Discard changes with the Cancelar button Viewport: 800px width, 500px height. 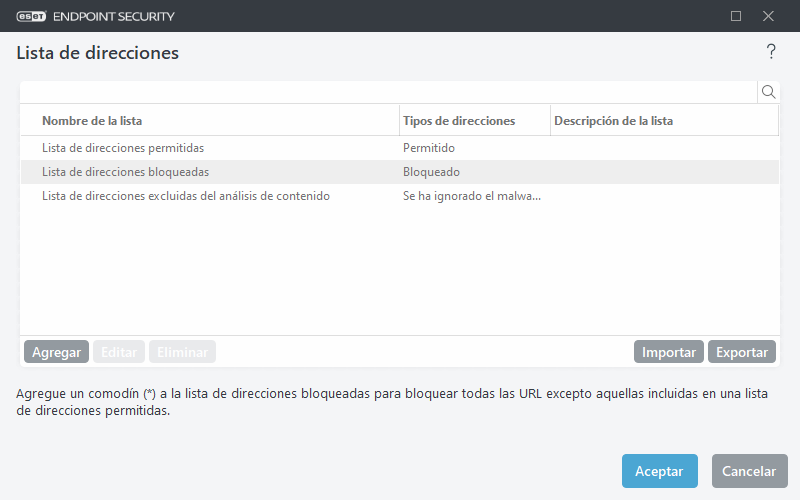[749, 471]
